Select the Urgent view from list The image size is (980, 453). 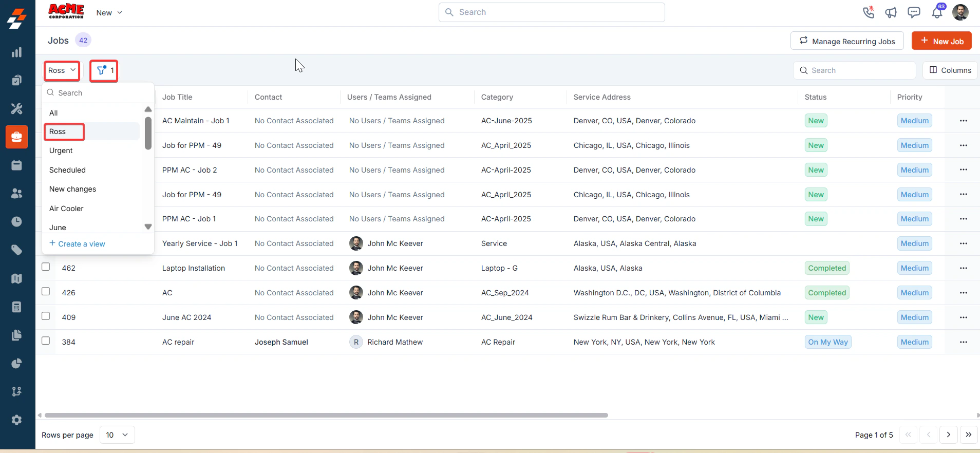pyautogui.click(x=61, y=150)
